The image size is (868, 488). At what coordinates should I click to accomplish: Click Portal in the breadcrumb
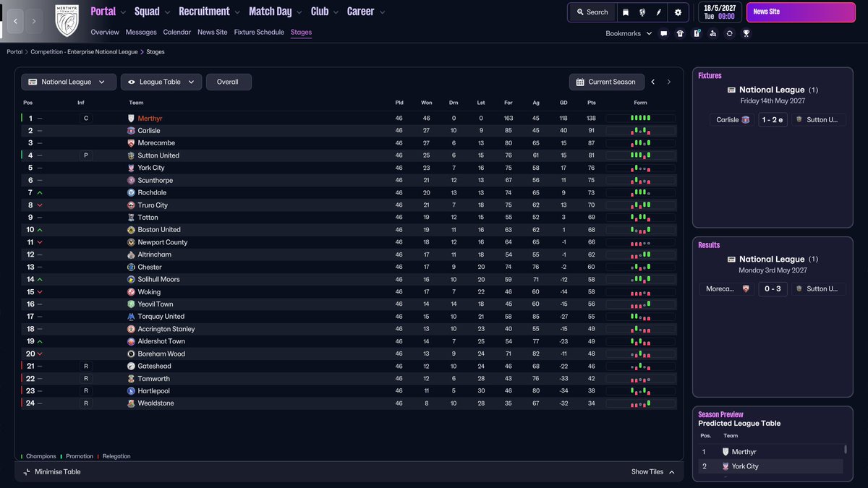point(14,52)
